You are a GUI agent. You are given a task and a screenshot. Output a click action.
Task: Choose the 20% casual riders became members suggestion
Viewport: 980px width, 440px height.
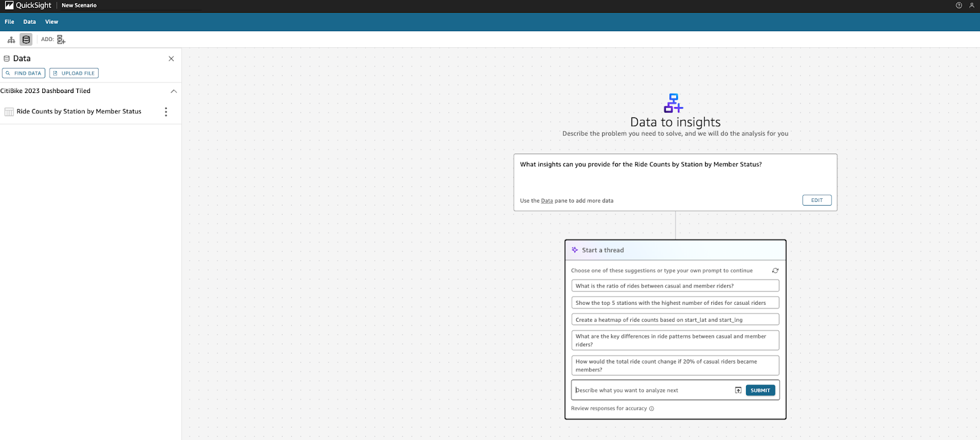(x=675, y=365)
